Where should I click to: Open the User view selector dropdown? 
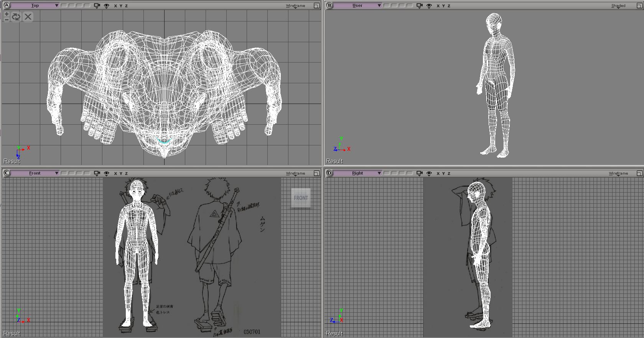[x=357, y=5]
